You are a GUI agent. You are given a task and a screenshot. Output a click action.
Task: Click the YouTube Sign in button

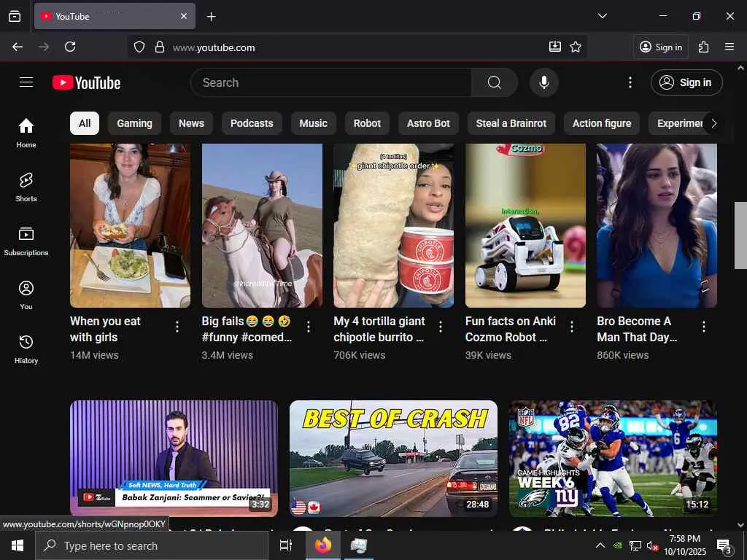(686, 82)
